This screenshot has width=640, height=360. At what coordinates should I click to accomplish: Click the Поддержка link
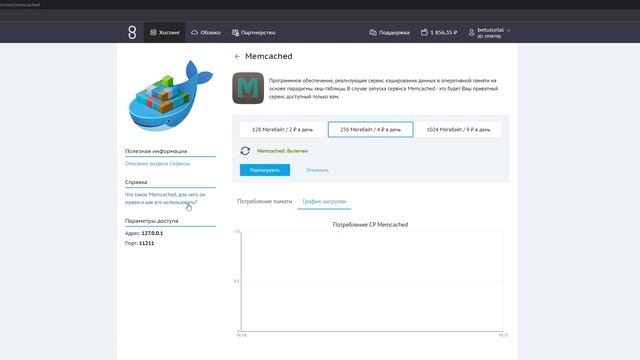coord(389,32)
